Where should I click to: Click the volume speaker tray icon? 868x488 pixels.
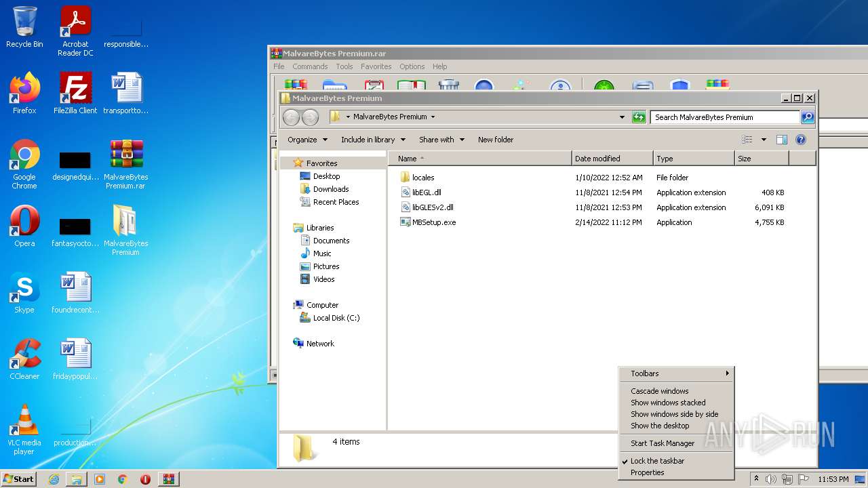pyautogui.click(x=771, y=479)
